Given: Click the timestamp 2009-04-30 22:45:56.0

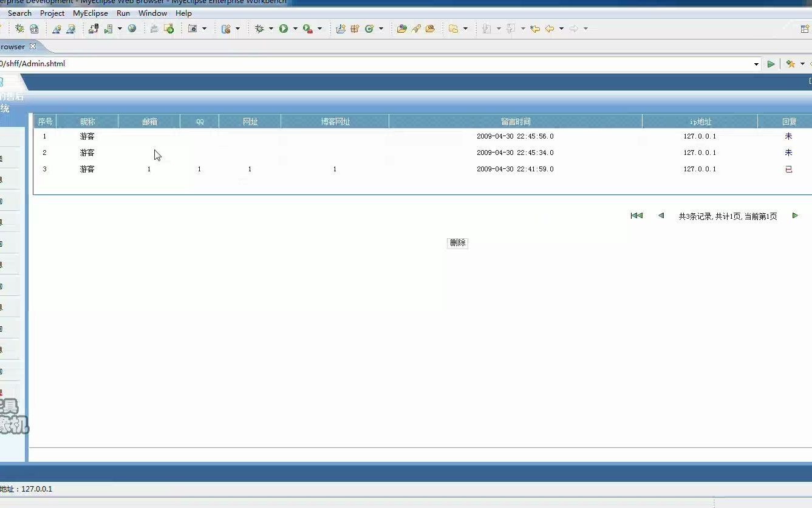Looking at the screenshot, I should [x=515, y=136].
